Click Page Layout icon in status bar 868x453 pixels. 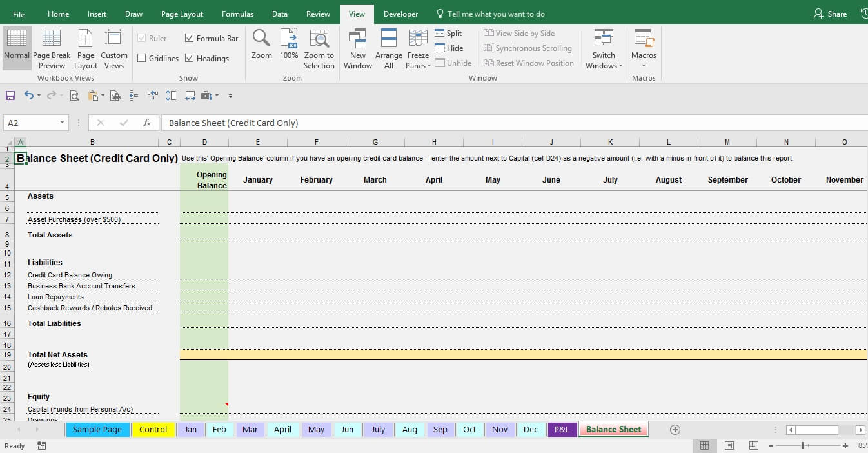click(x=729, y=446)
